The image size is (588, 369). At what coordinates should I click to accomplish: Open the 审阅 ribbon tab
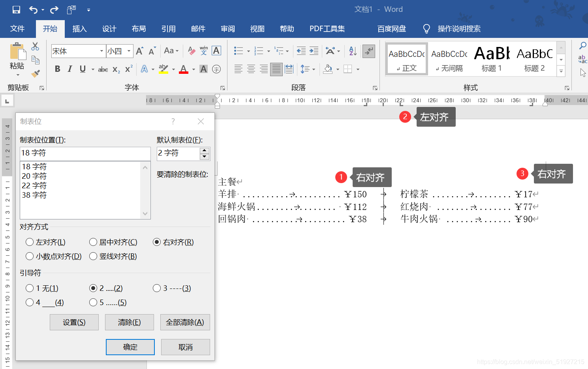[227, 28]
